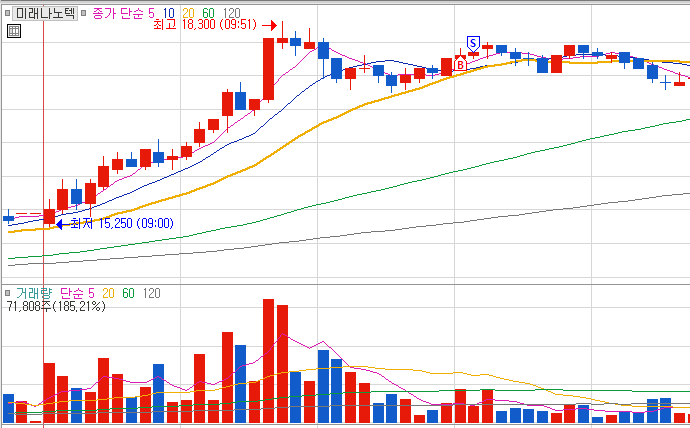This screenshot has height=428, width=690.
Task: Click the red B buy signal marker
Action: 460,64
